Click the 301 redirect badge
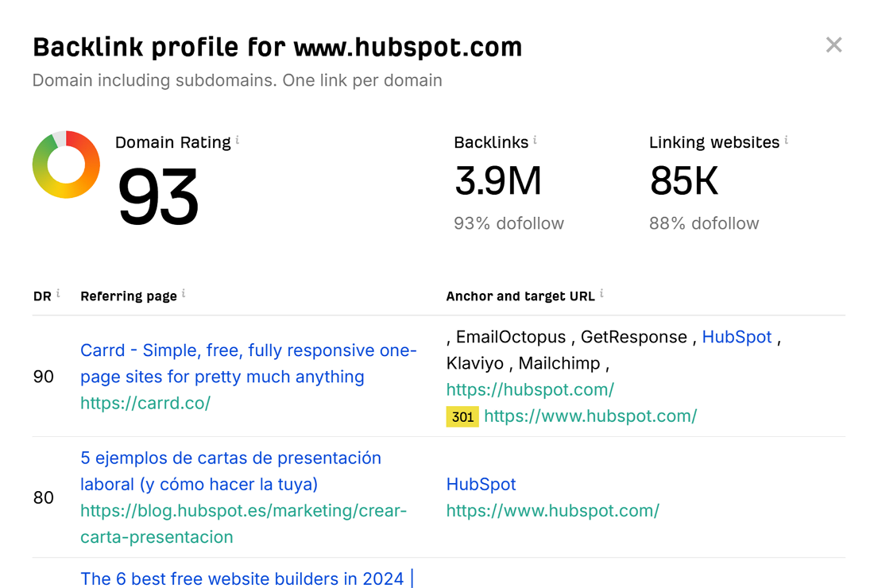This screenshot has height=588, width=874. (462, 417)
